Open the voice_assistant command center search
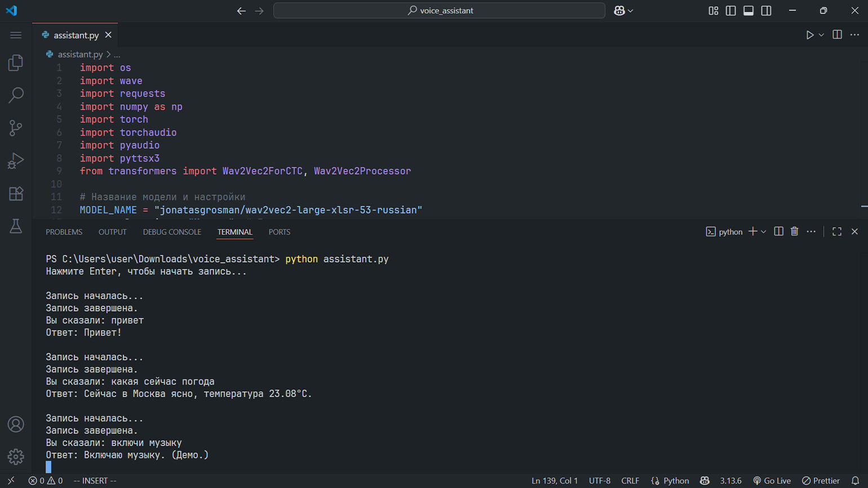Viewport: 868px width, 488px height. pyautogui.click(x=439, y=11)
